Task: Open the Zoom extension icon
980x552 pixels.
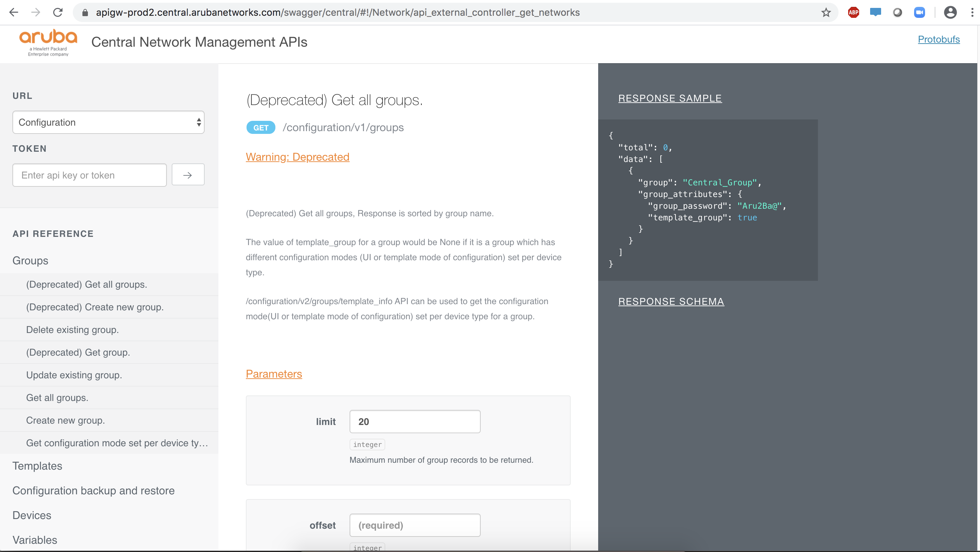Action: point(919,13)
